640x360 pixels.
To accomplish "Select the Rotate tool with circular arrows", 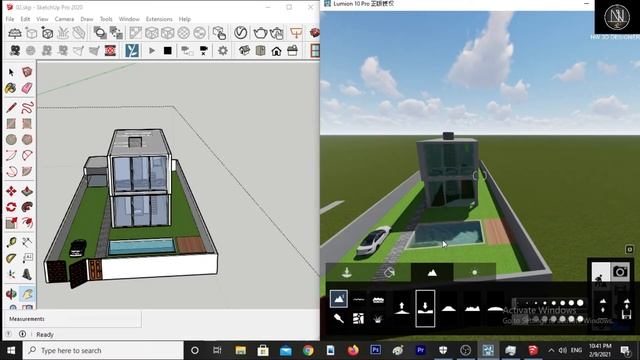I will 11,207.
